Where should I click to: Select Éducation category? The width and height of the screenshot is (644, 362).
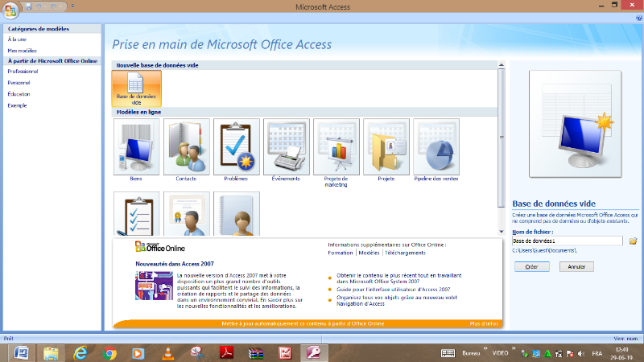[x=19, y=94]
